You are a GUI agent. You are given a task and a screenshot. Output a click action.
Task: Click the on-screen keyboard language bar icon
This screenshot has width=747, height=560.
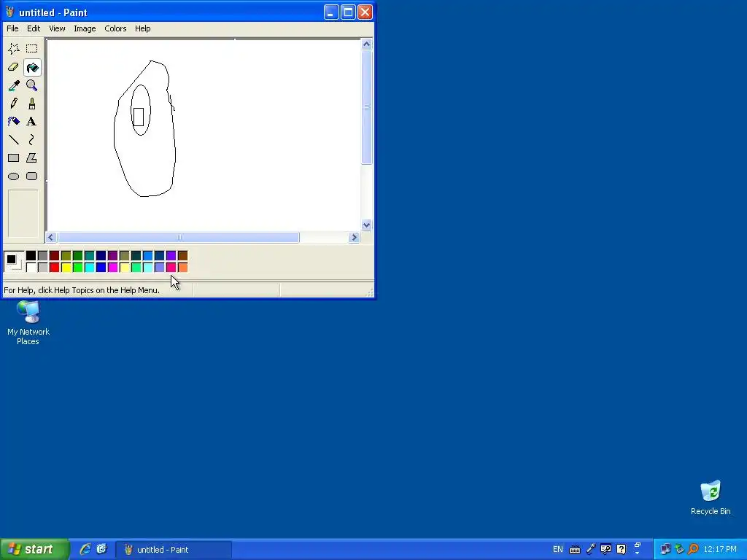click(575, 550)
